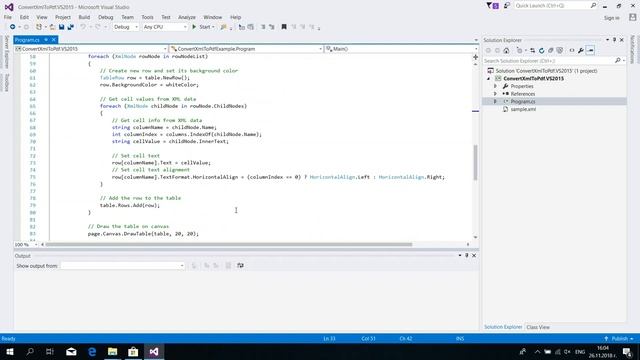Screen dimensions: 640x360
Task: Pin the Solution Explorer panel with pushpin
Action: click(x=614, y=40)
